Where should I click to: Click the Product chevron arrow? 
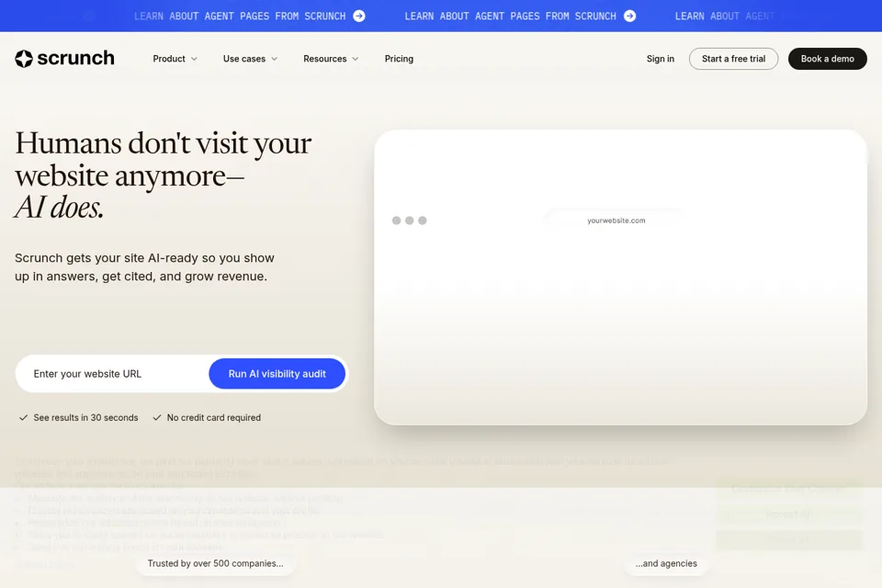click(194, 59)
